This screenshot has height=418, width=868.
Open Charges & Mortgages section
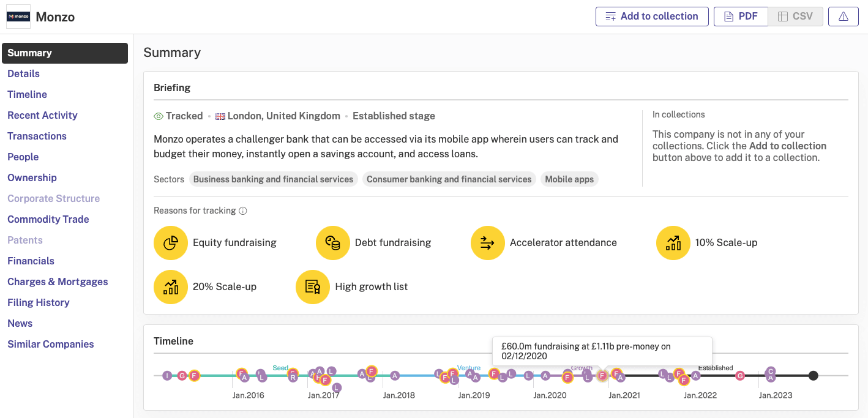(58, 282)
